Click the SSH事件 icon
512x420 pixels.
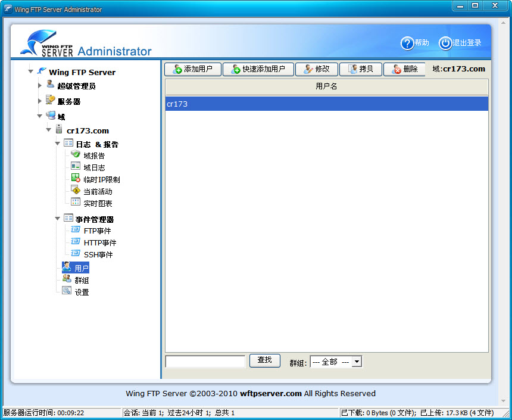pyautogui.click(x=76, y=253)
